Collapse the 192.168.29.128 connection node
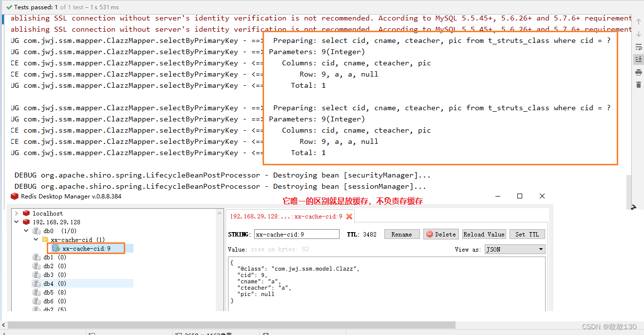Screen dimensions: 644x335 pos(17,222)
